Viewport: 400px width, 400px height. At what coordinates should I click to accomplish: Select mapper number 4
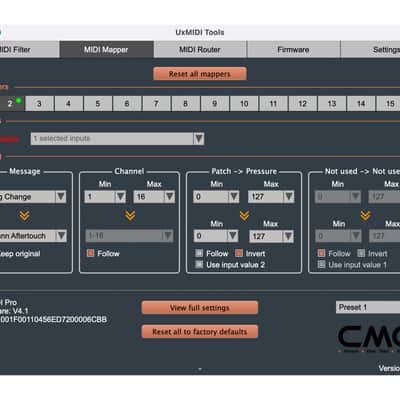click(x=68, y=103)
